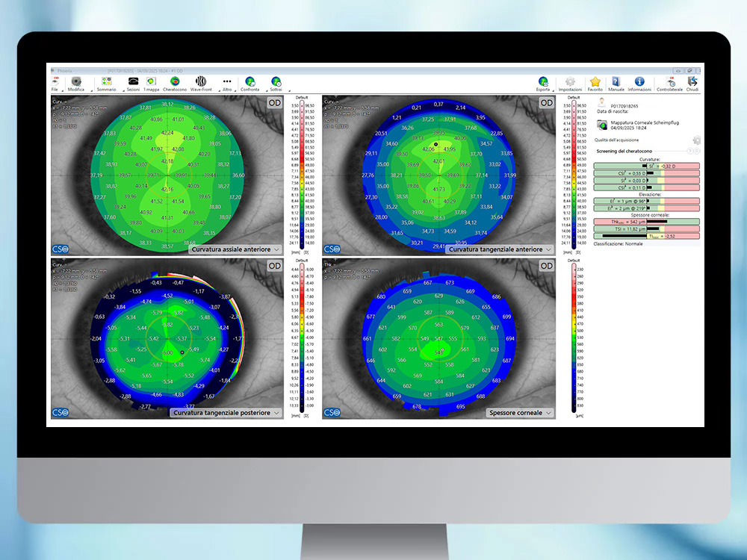This screenshot has width=747, height=560.
Task: Open the Cheratocono screening view
Action: click(175, 82)
